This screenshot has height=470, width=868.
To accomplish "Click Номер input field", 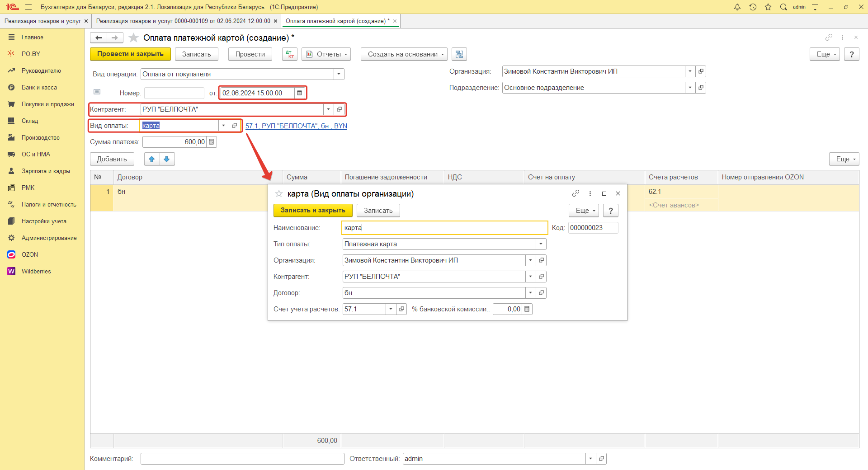I will coord(174,93).
